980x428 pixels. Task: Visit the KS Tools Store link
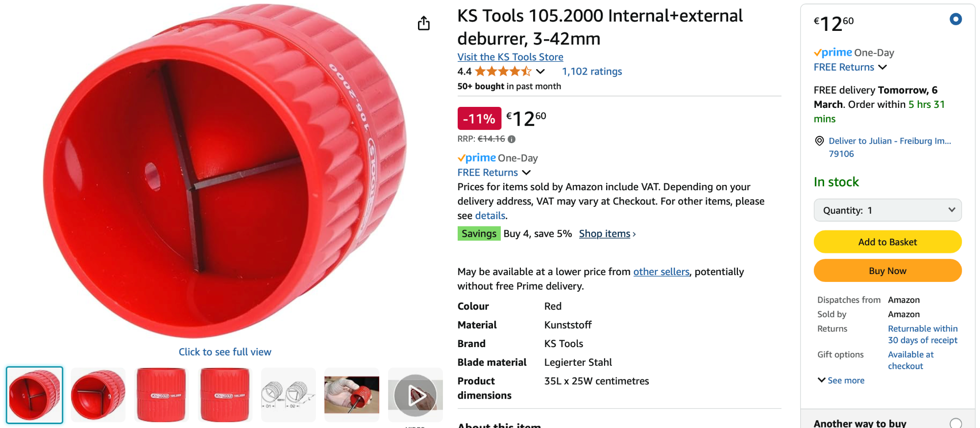click(510, 57)
